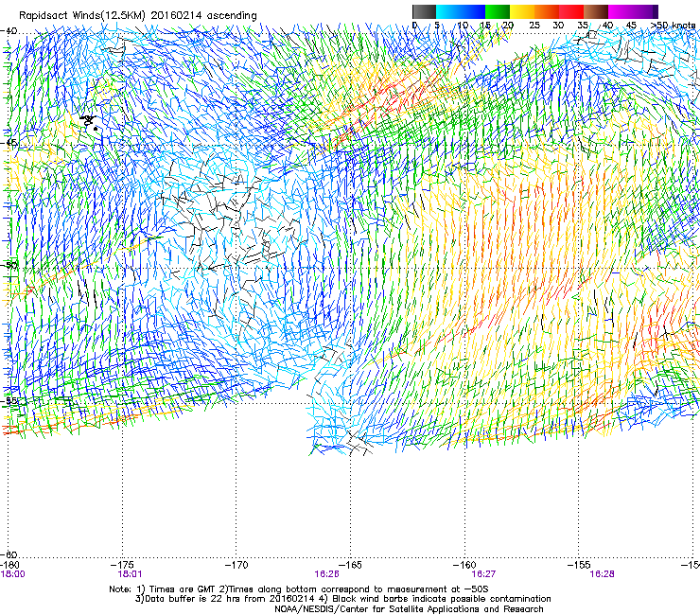
Task: Choose the brown 35-40 knots legend swatch
Action: (596, 11)
